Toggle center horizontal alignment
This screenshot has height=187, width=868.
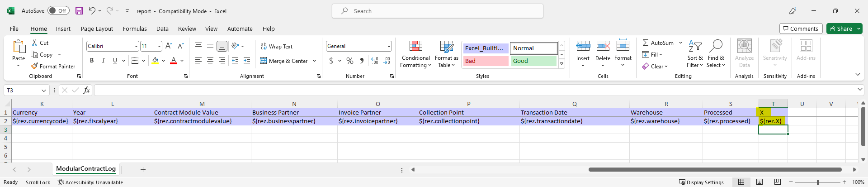210,61
